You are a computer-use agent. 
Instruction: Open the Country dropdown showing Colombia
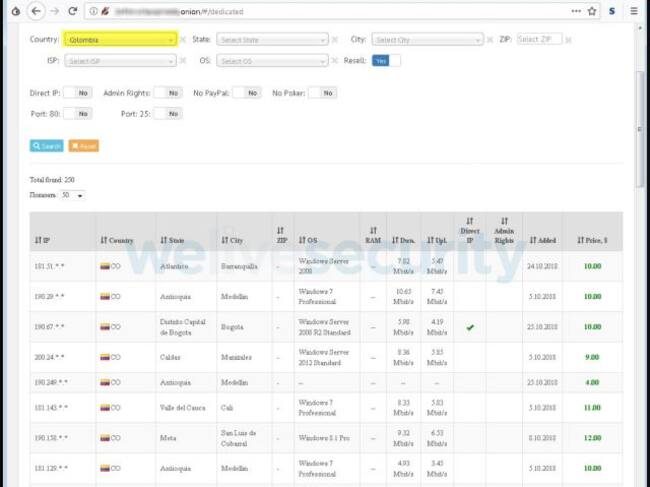point(119,40)
